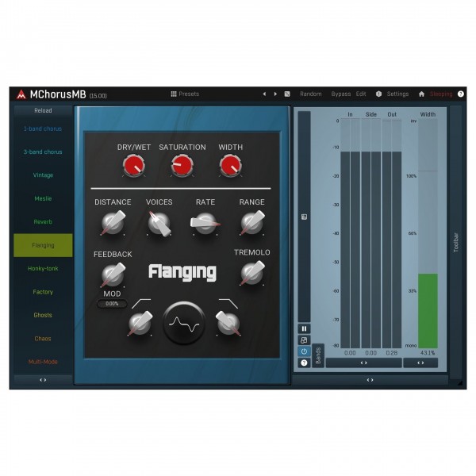Image resolution: width=476 pixels, height=476 pixels.
Task: Collapse the device list arrows button
Action: (x=43, y=380)
